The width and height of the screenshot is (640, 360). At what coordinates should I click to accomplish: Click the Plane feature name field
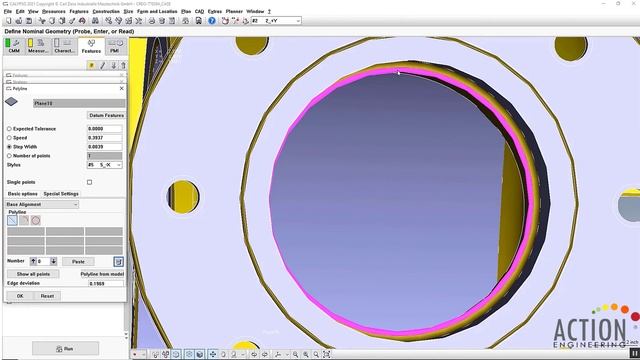(79, 103)
